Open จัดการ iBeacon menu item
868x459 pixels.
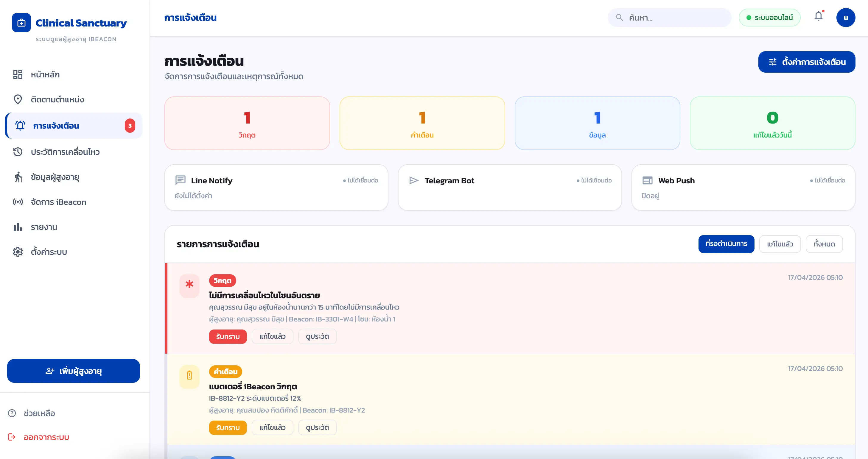coord(74,202)
